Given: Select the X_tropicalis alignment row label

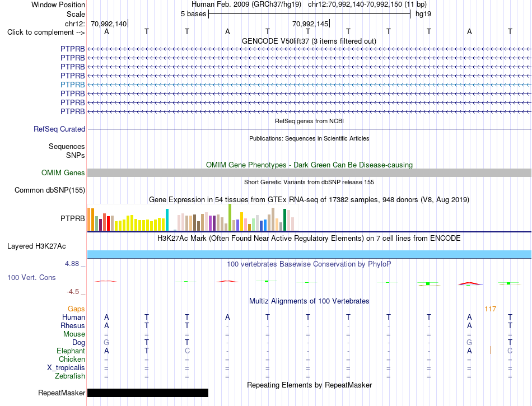Looking at the screenshot, I should coord(66,368).
